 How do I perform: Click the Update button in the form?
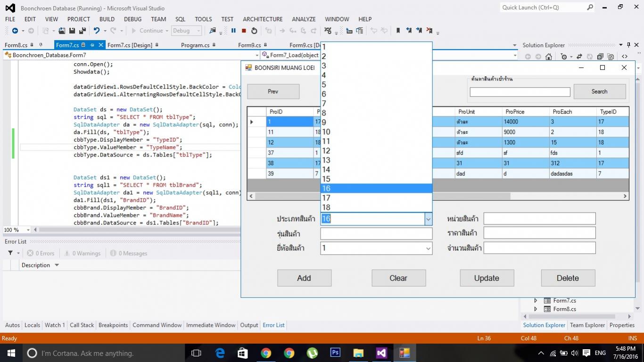[487, 278]
